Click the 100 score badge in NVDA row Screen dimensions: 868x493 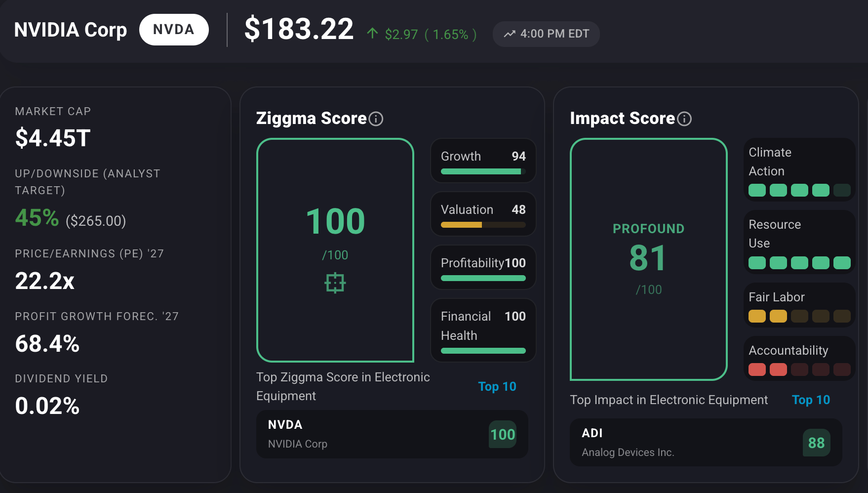pos(503,434)
